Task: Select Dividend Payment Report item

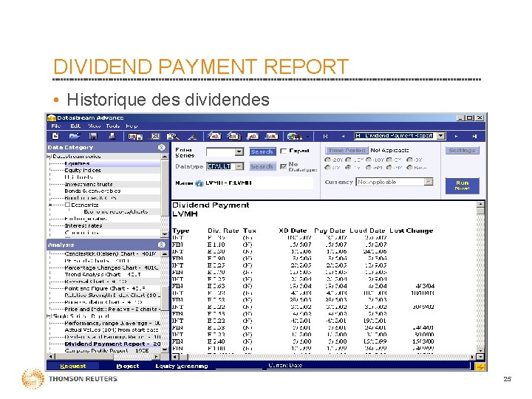Action: click(x=112, y=344)
